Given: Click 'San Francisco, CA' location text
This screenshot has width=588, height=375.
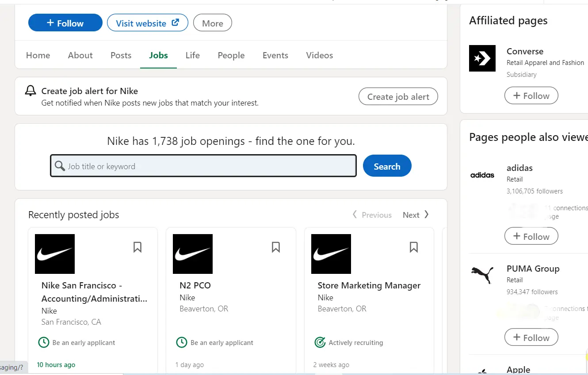Looking at the screenshot, I should tap(71, 322).
